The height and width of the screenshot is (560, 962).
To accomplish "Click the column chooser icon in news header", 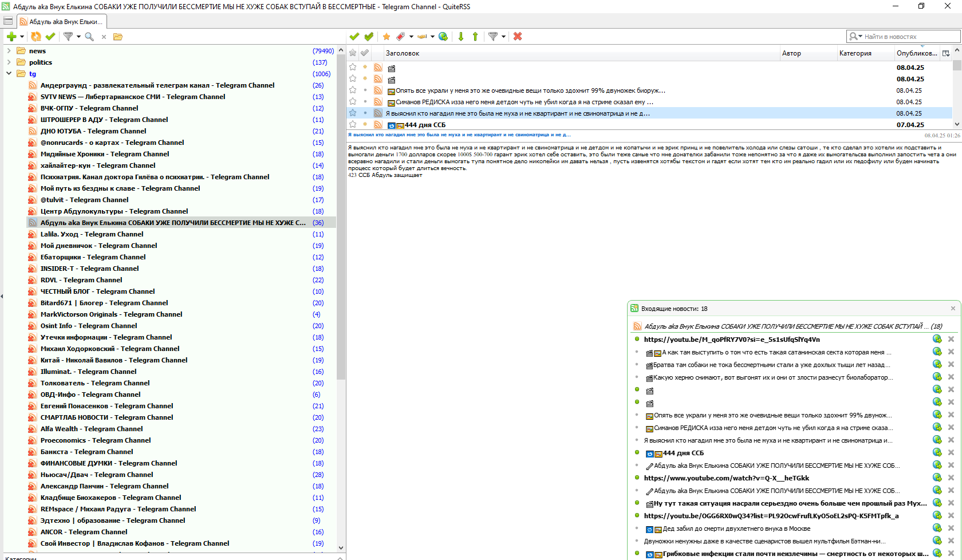I will click(946, 53).
